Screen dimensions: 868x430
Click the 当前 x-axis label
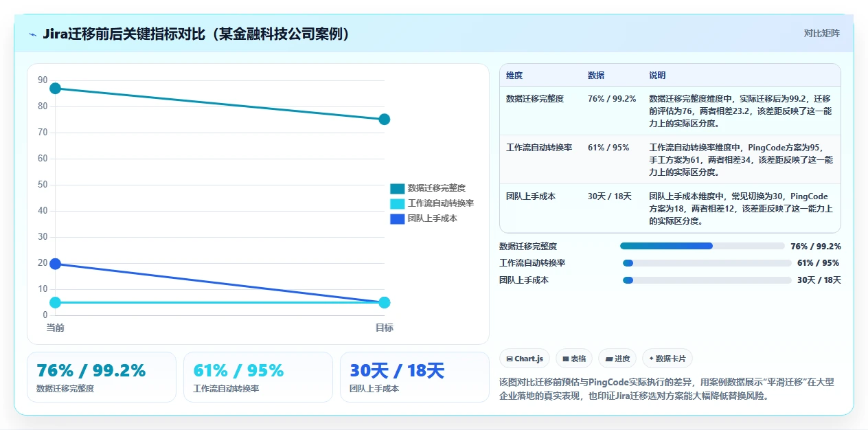pos(55,328)
